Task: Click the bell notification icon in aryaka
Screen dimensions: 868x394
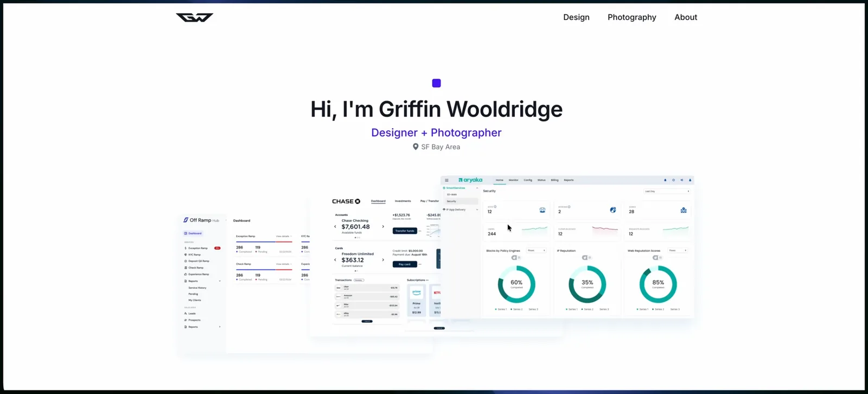Action: (x=665, y=180)
